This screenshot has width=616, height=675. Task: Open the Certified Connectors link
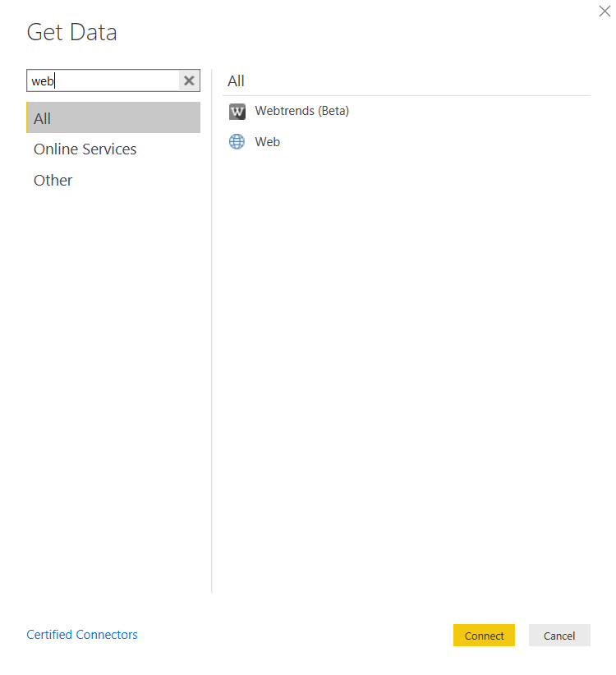(82, 635)
